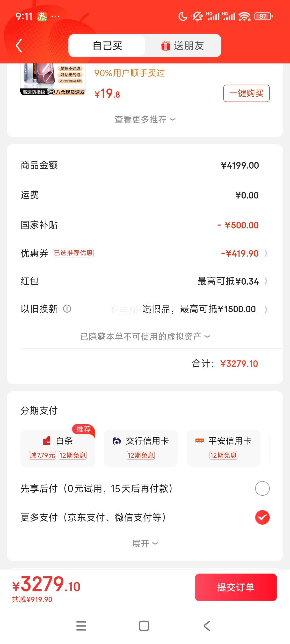Screen dimensions: 290x644
Task: Select the 先享后付 radio button
Action: 262,488
